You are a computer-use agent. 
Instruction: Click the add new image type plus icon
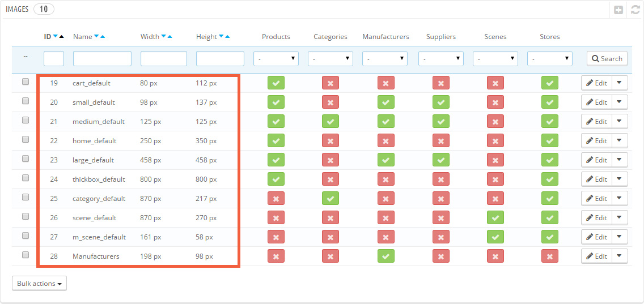click(x=618, y=10)
